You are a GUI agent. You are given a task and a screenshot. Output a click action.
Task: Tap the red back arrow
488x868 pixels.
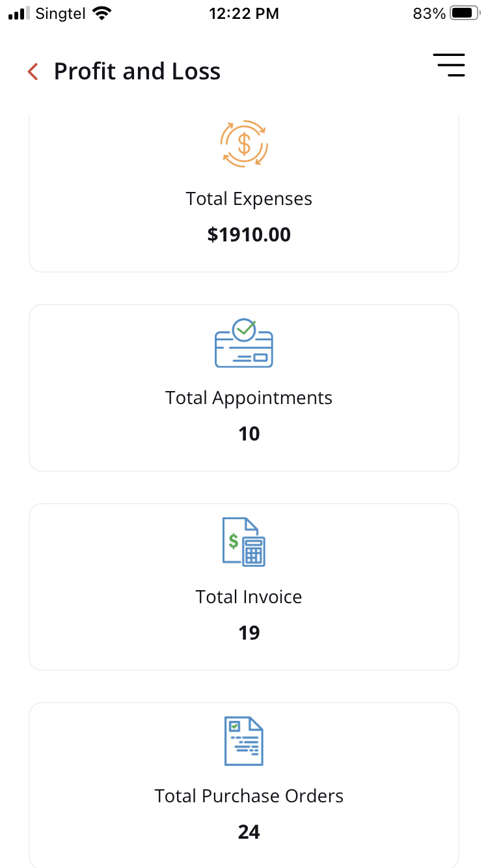coord(33,72)
